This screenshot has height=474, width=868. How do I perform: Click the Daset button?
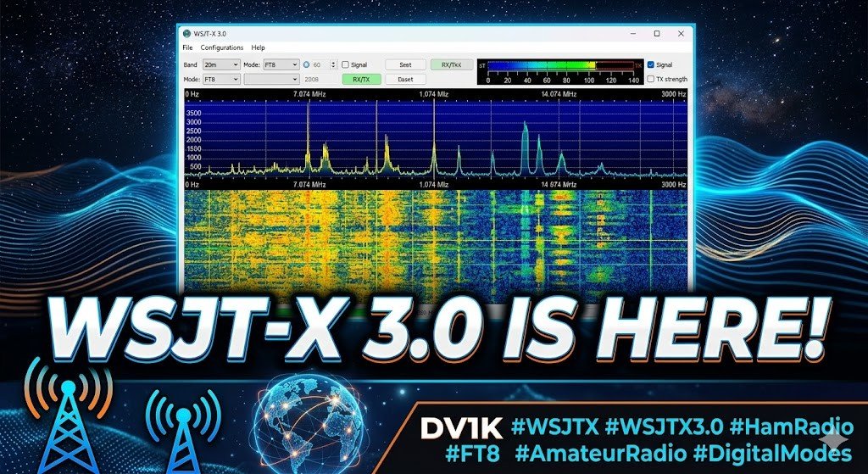(406, 79)
